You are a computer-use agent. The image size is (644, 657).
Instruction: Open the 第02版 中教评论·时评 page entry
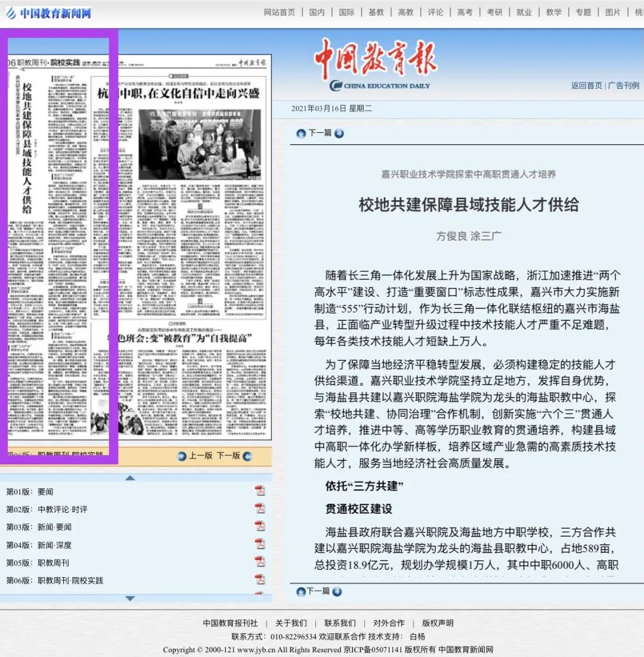tap(47, 509)
